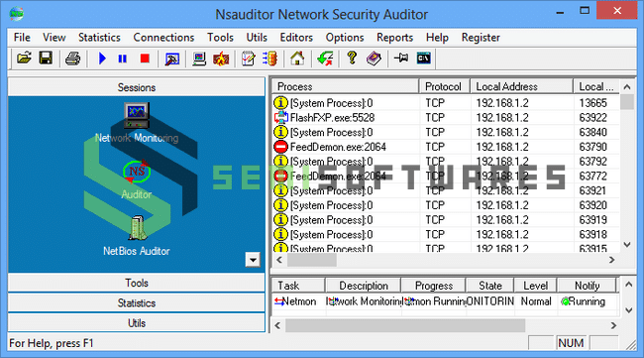Pause monitoring with the pause button
The width and height of the screenshot is (644, 358).
[x=123, y=59]
